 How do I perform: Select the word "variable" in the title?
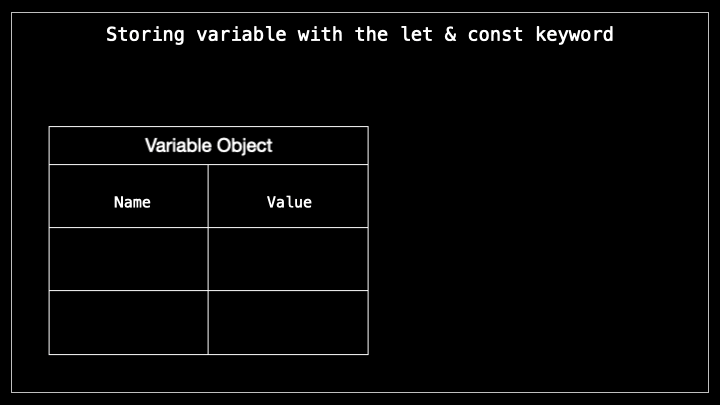click(241, 34)
